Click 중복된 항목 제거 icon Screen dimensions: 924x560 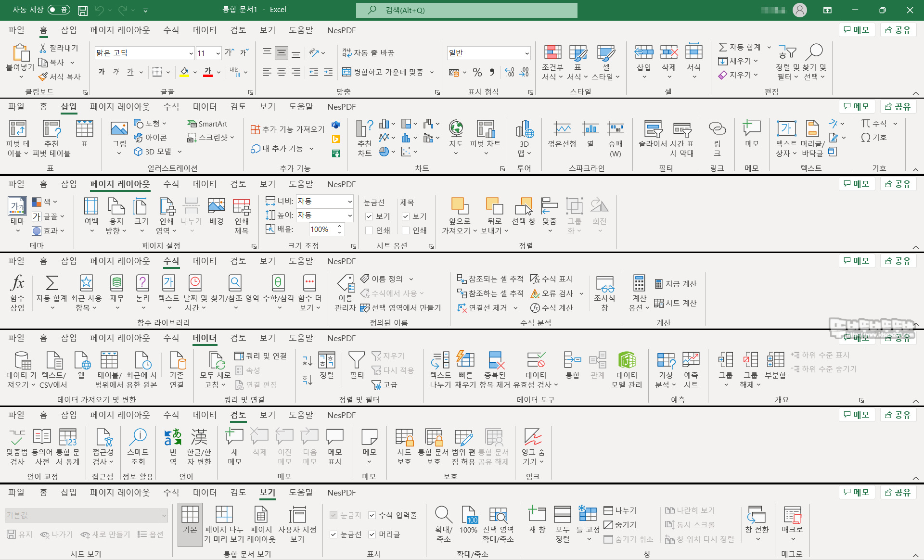tap(495, 361)
